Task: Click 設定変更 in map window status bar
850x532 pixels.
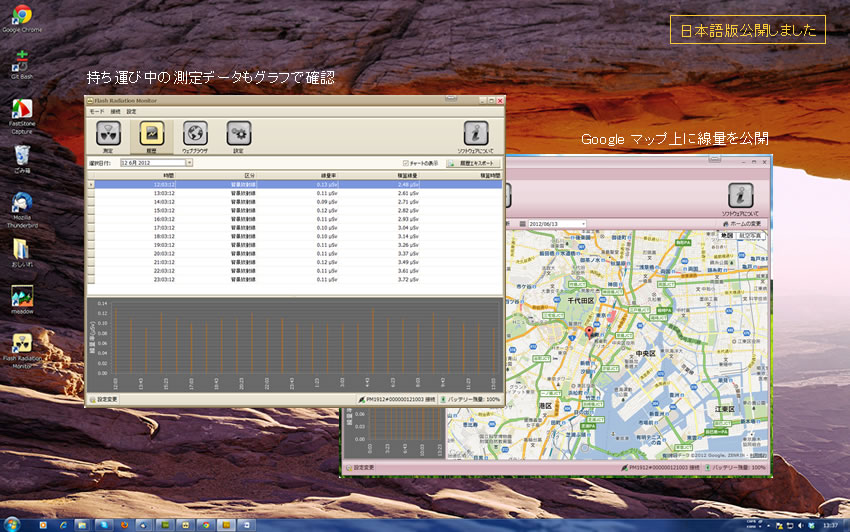Action: coord(360,467)
